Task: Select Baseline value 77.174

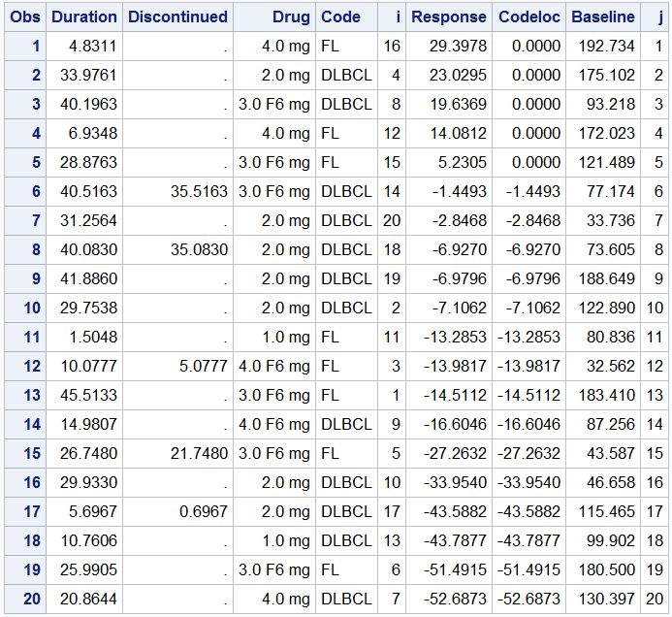Action: tap(611, 192)
